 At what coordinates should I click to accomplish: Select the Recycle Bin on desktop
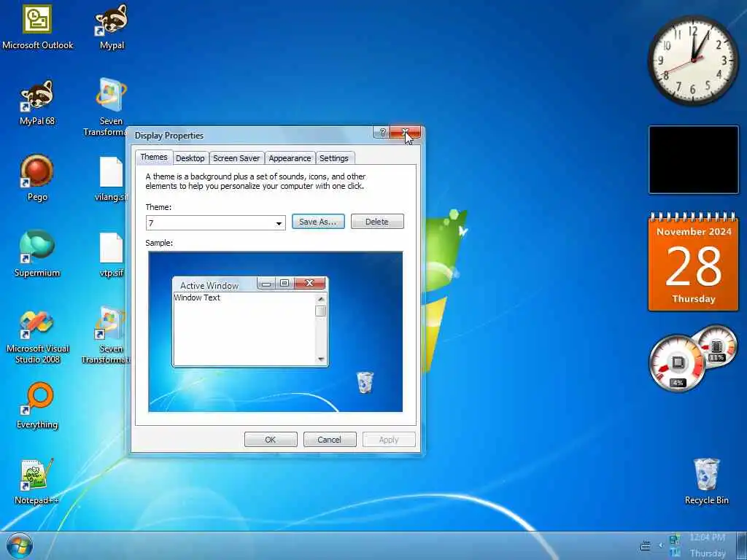[706, 481]
